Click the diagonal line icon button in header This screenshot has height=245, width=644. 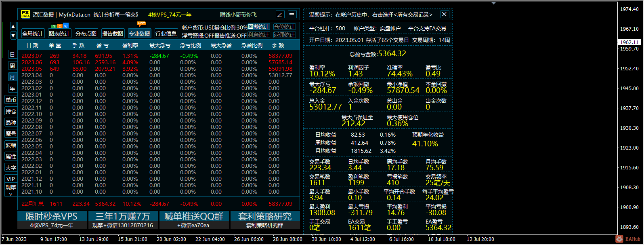tap(280, 15)
